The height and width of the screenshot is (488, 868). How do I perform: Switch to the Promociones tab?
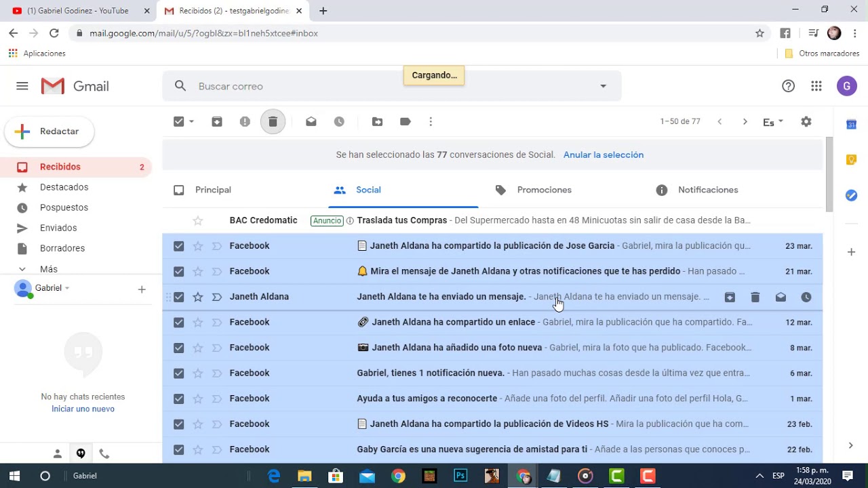pyautogui.click(x=544, y=190)
